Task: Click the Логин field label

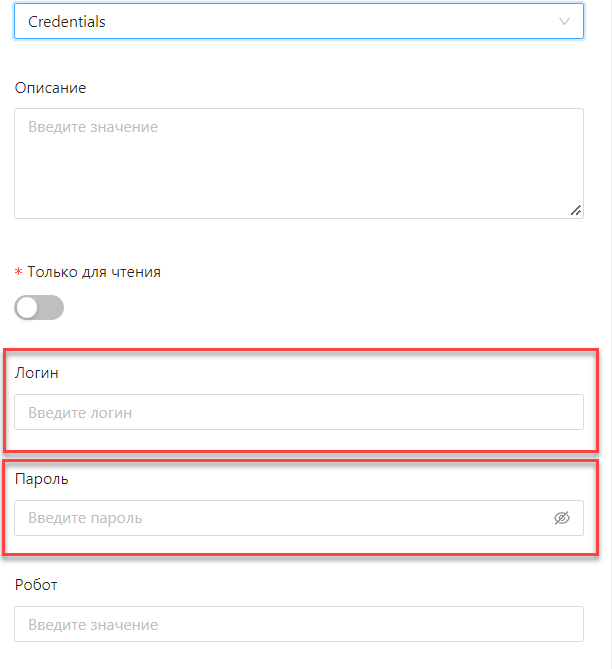Action: [36, 373]
